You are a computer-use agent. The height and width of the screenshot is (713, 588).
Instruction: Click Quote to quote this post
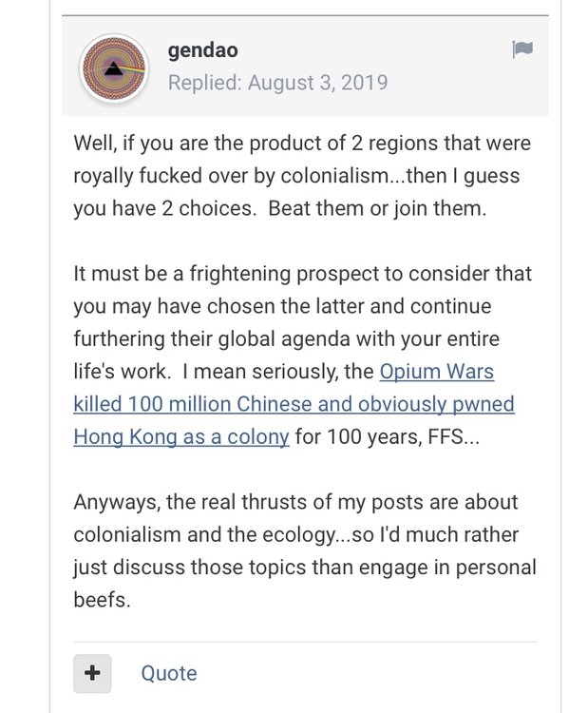point(169,673)
